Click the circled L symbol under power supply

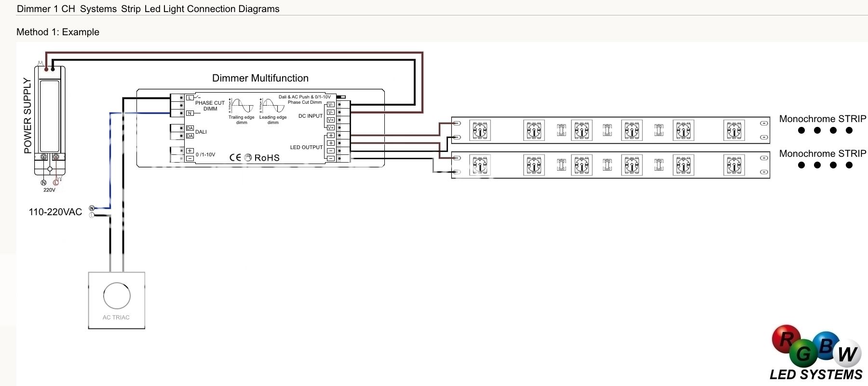(x=56, y=182)
